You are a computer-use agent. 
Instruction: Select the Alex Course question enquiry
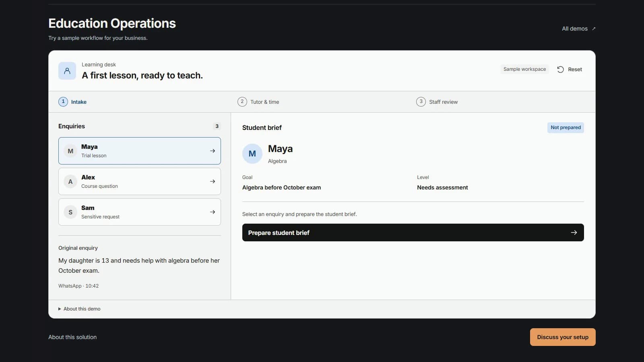pyautogui.click(x=140, y=181)
